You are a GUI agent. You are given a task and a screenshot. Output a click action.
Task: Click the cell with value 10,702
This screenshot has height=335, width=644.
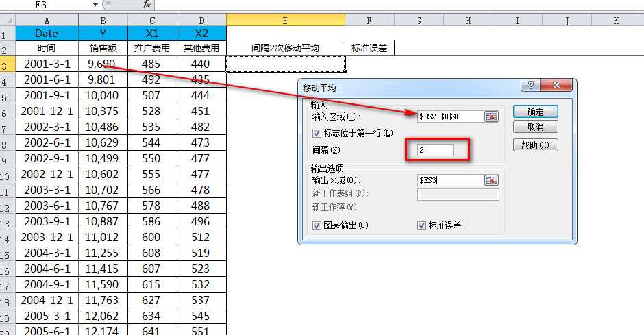(x=103, y=190)
